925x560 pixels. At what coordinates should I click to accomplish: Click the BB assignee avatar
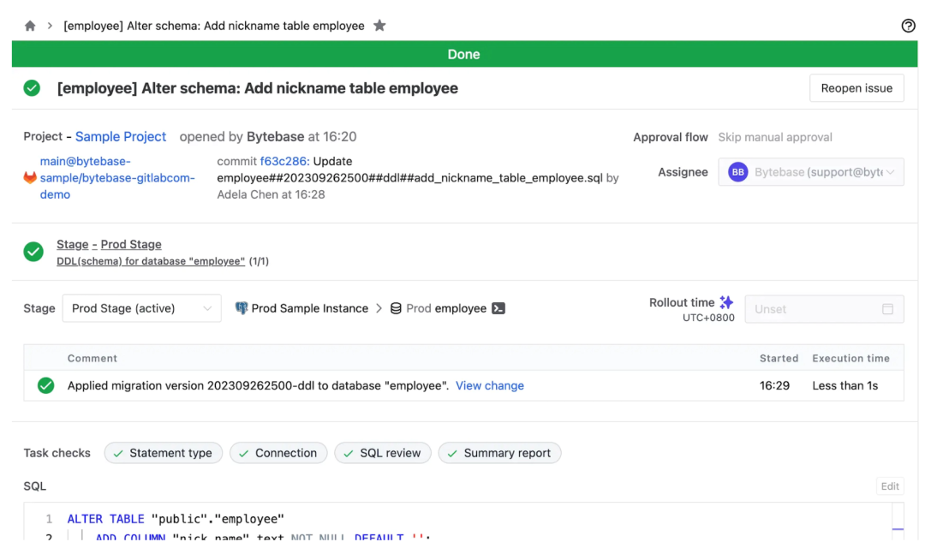point(738,172)
